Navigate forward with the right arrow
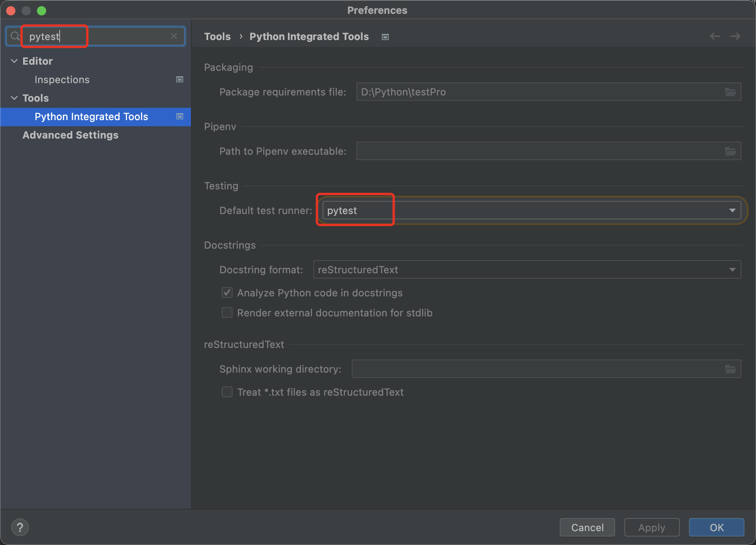Viewport: 756px width, 545px height. [735, 36]
